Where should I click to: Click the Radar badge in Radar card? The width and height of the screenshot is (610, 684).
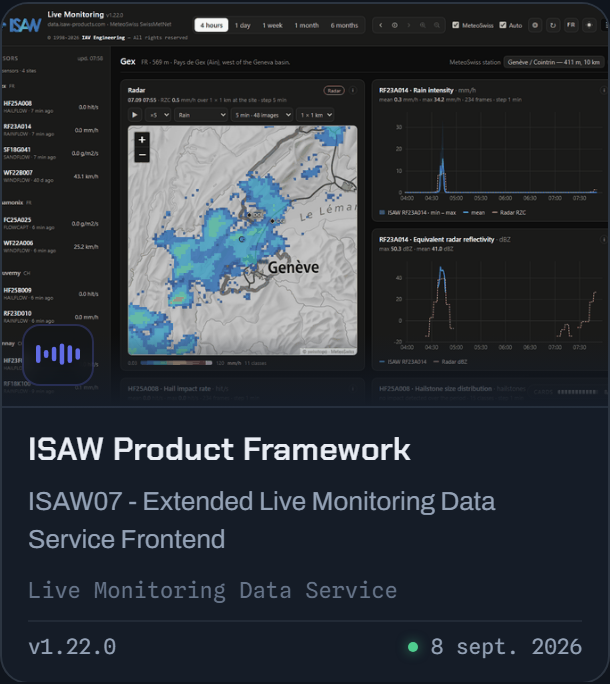(334, 90)
